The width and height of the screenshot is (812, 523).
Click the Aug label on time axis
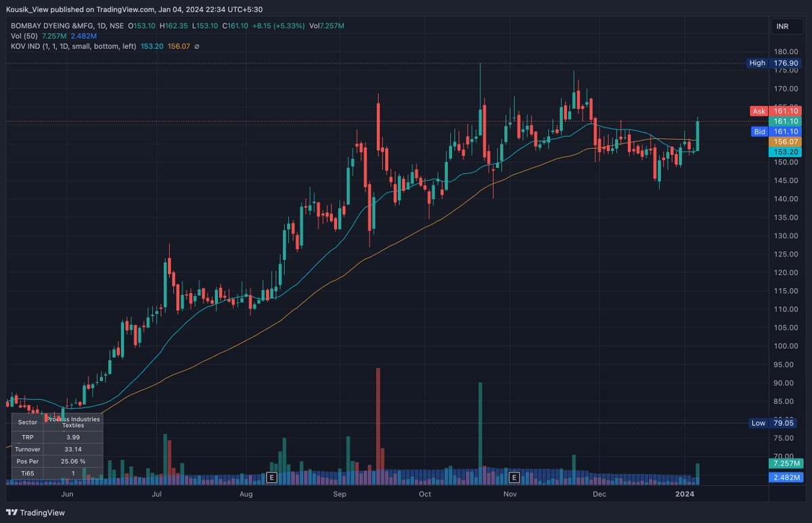click(x=246, y=495)
